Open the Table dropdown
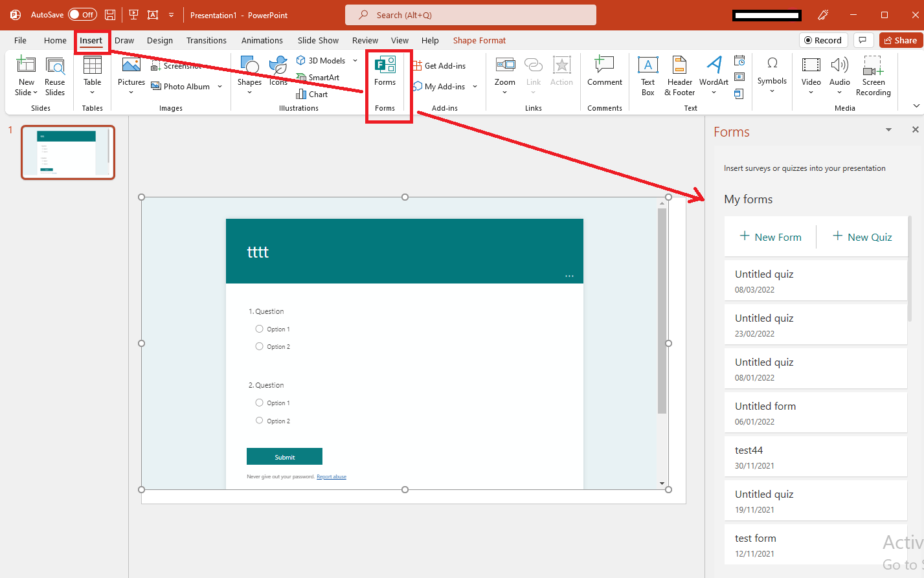924x578 pixels. click(x=93, y=76)
